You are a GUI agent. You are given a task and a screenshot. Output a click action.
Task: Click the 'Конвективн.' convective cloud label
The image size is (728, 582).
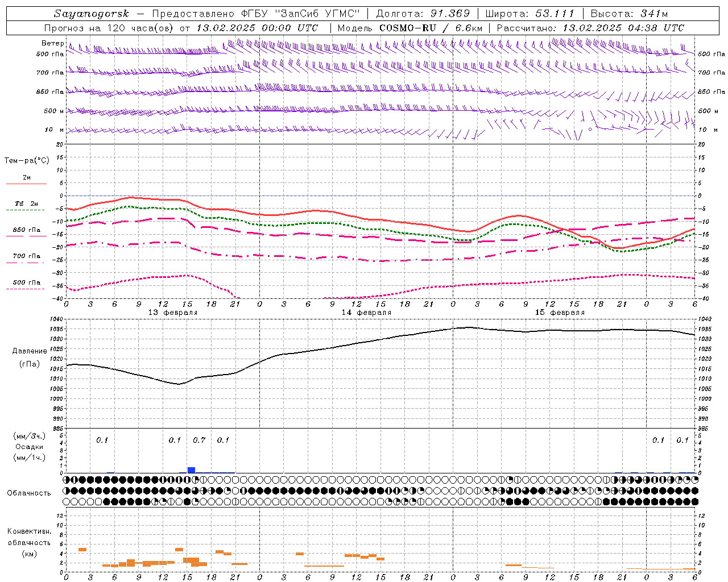[x=30, y=531]
